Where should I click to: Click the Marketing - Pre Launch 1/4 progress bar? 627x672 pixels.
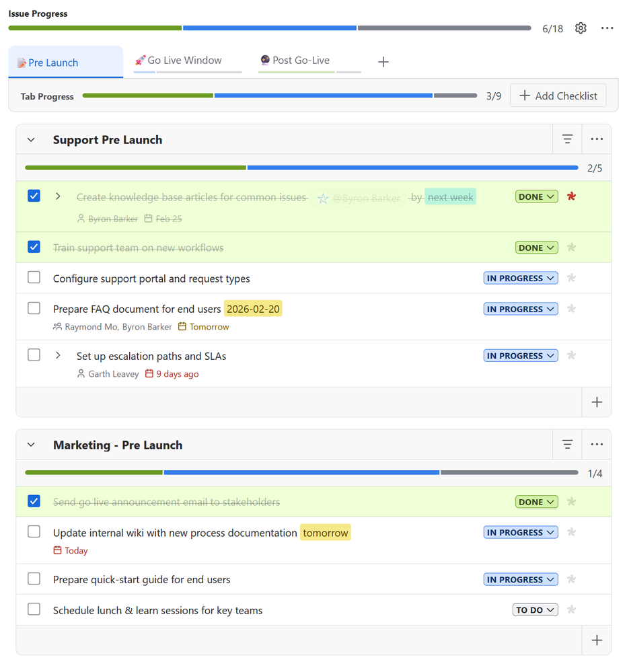point(301,472)
